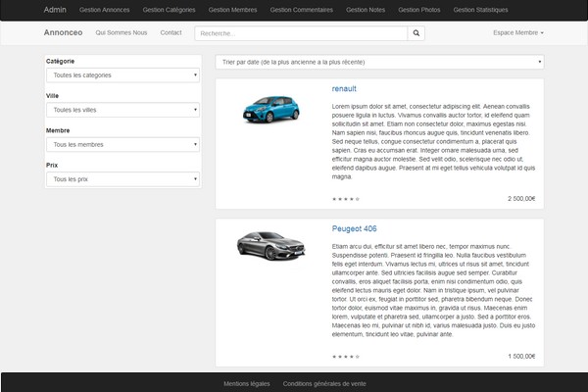Open the Toutes les villes dropdown
The image size is (588, 392).
point(123,110)
